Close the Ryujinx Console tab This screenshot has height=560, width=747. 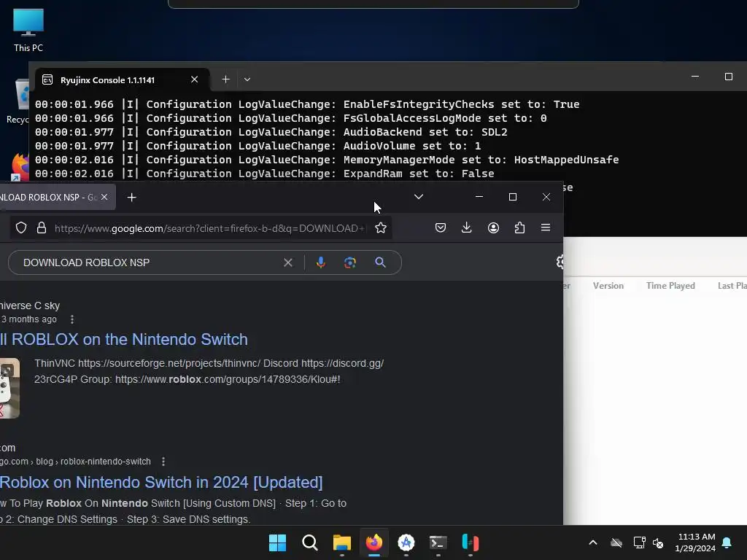[x=194, y=79]
